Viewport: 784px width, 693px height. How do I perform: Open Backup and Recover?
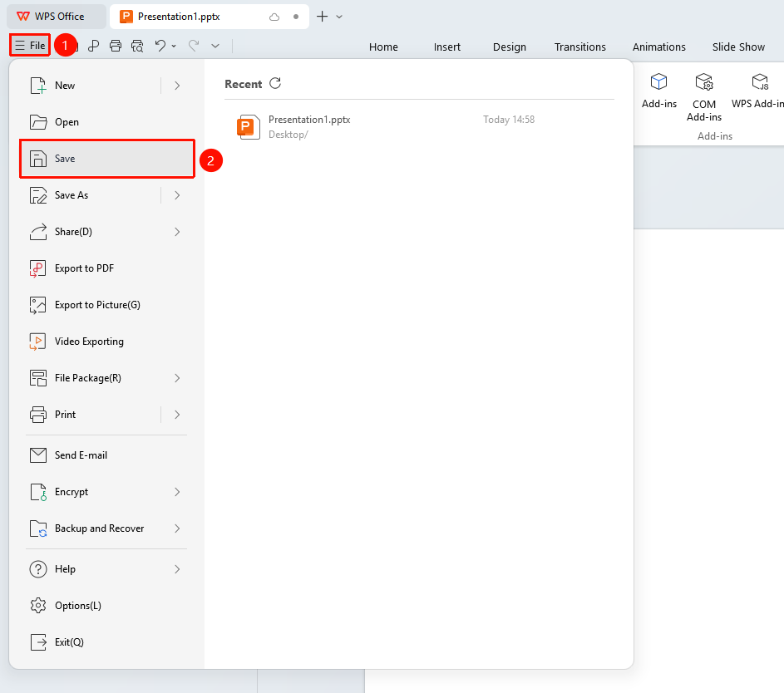click(106, 528)
